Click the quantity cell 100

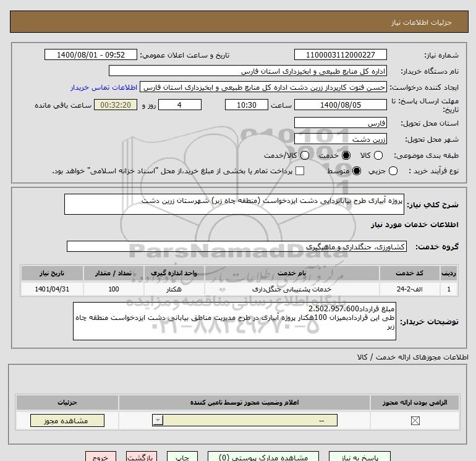pos(114,289)
